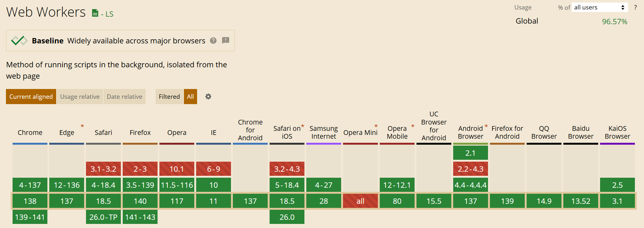644x228 pixels.
Task: Click the Web Workers title heading
Action: tap(46, 12)
